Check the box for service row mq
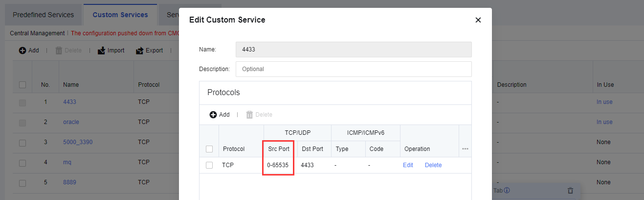The width and height of the screenshot is (644, 200). (22, 162)
